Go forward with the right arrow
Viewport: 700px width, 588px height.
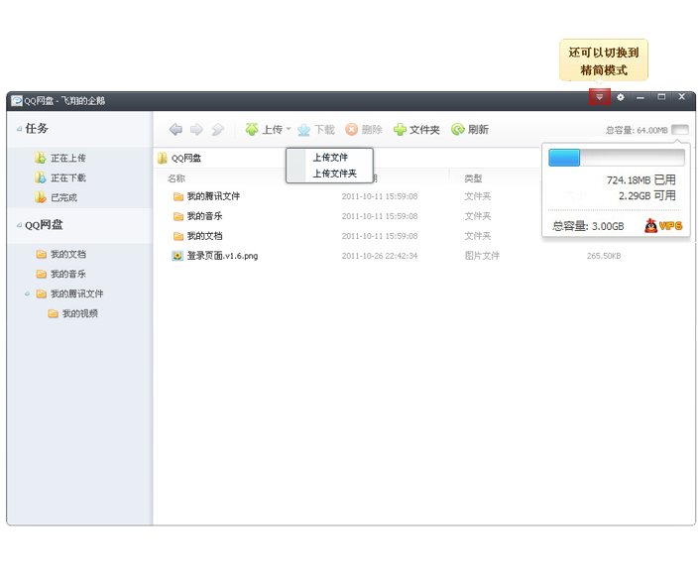196,130
